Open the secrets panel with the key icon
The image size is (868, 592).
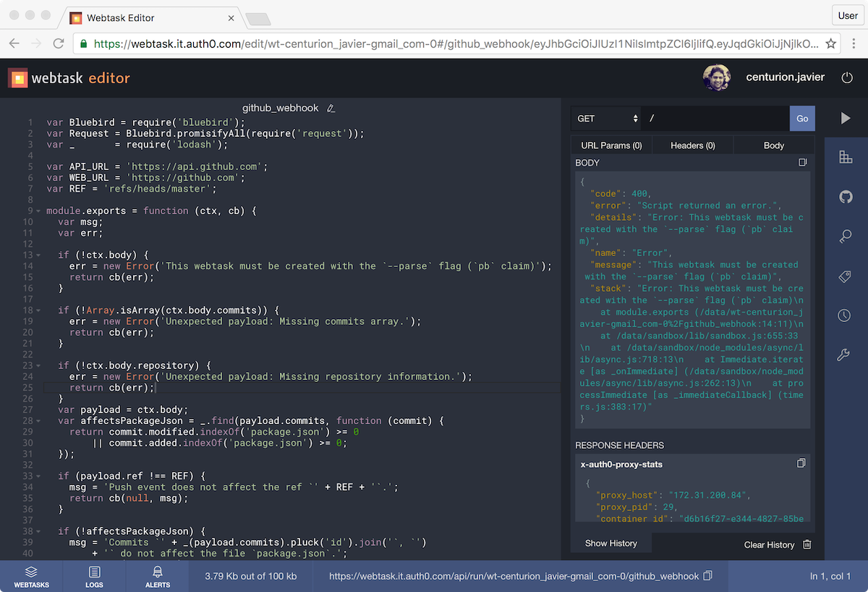846,236
